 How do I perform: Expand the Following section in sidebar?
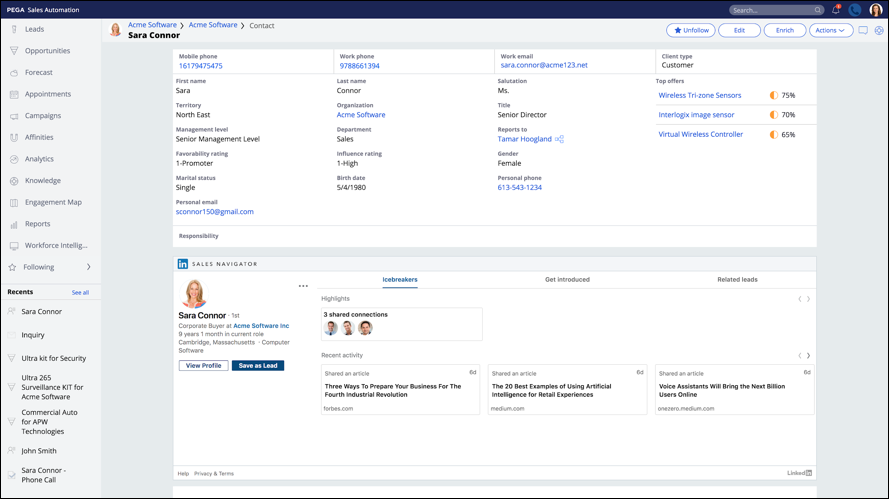pyautogui.click(x=88, y=267)
